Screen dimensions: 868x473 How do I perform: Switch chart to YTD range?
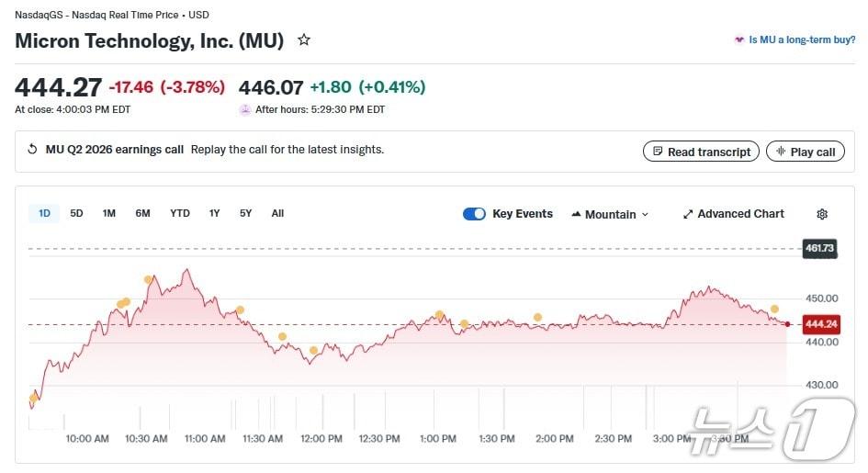pyautogui.click(x=180, y=213)
